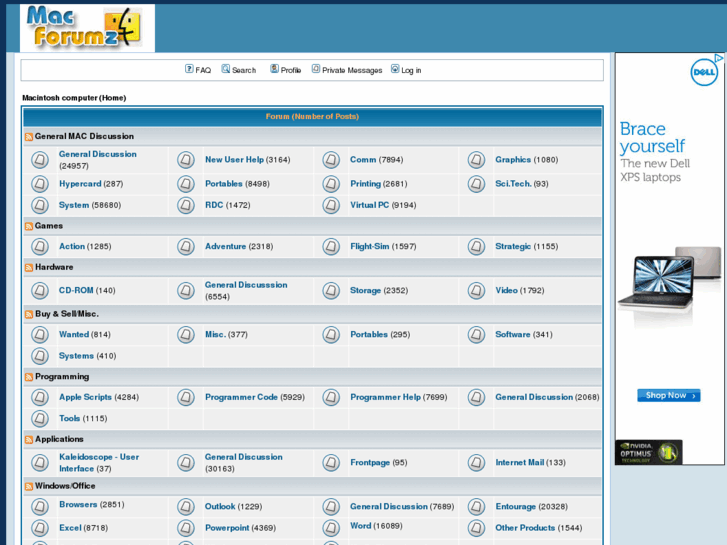
Task: Click RSS icon beside Buy & Sell/Misc.
Action: (x=29, y=314)
